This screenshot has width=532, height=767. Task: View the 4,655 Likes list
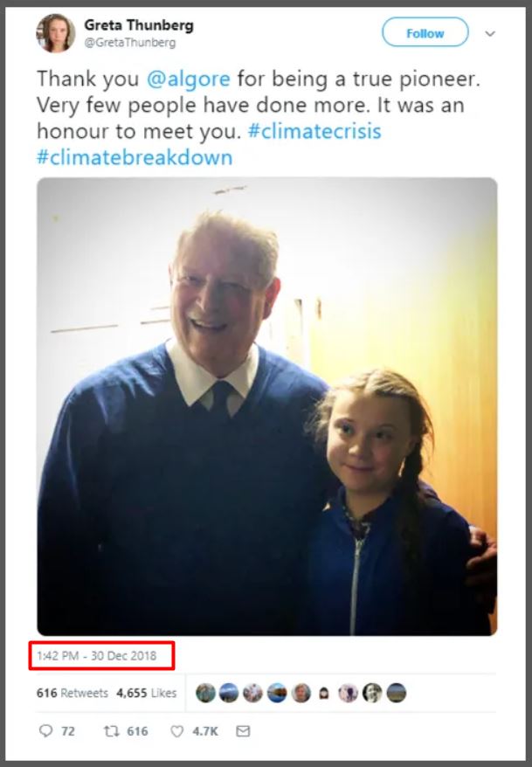point(146,693)
